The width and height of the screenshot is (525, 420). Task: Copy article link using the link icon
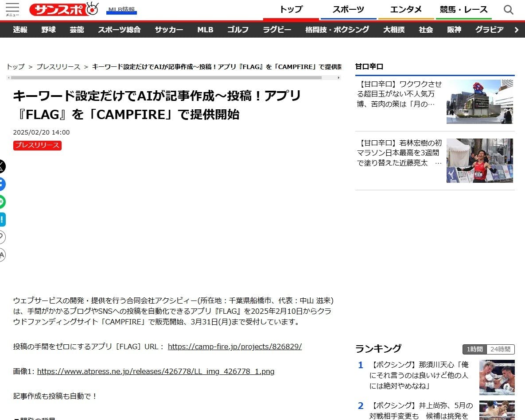click(x=2, y=237)
